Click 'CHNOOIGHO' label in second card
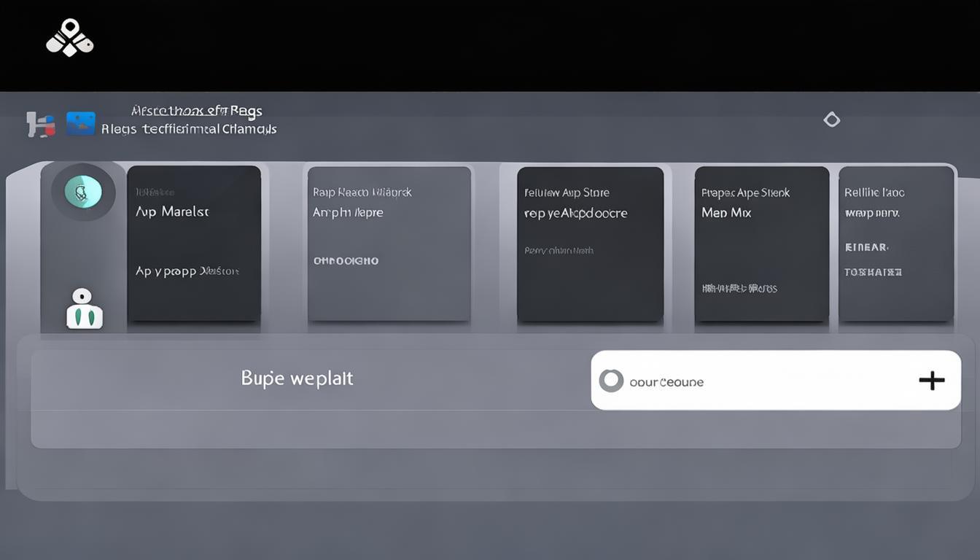This screenshot has height=560, width=980. pos(346,261)
